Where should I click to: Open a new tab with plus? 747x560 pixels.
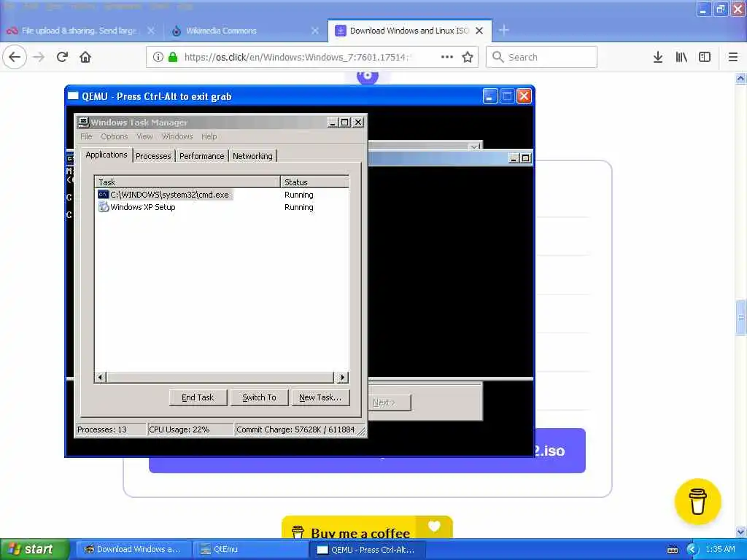point(503,31)
